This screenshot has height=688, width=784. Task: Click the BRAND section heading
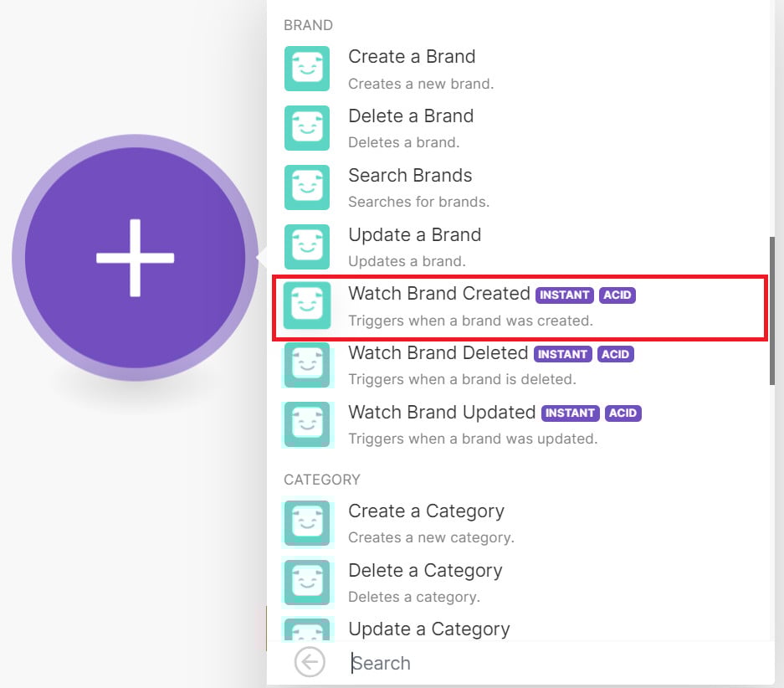(x=308, y=25)
